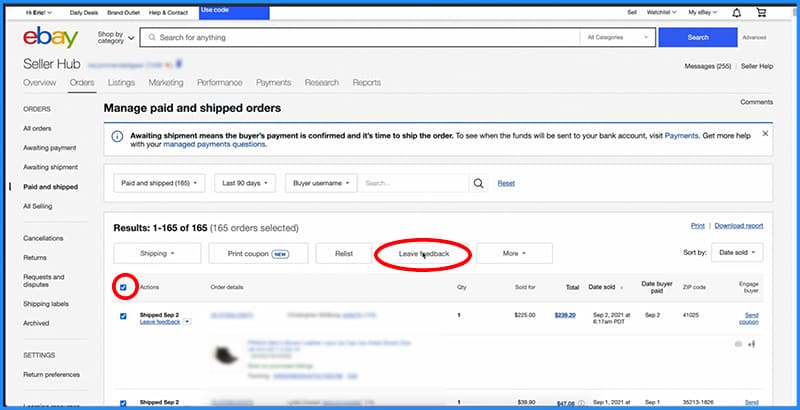Open managed payments questions link
This screenshot has height=410, width=800.
point(214,144)
